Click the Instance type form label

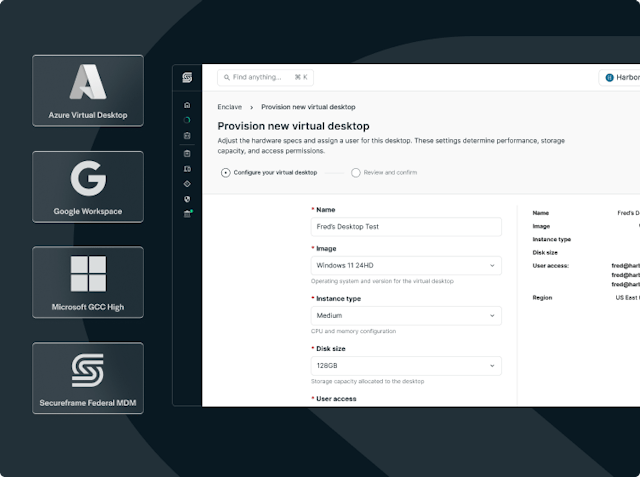coord(338,299)
